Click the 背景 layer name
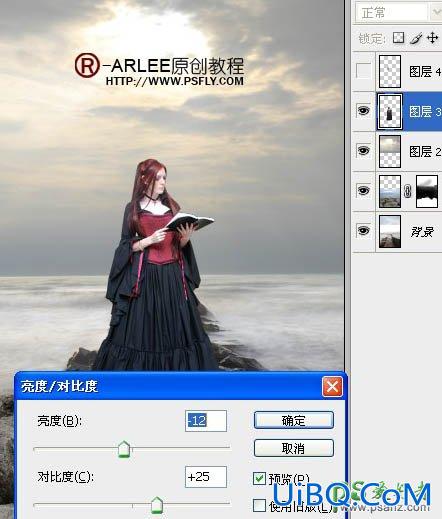The image size is (442, 519). coord(422,231)
